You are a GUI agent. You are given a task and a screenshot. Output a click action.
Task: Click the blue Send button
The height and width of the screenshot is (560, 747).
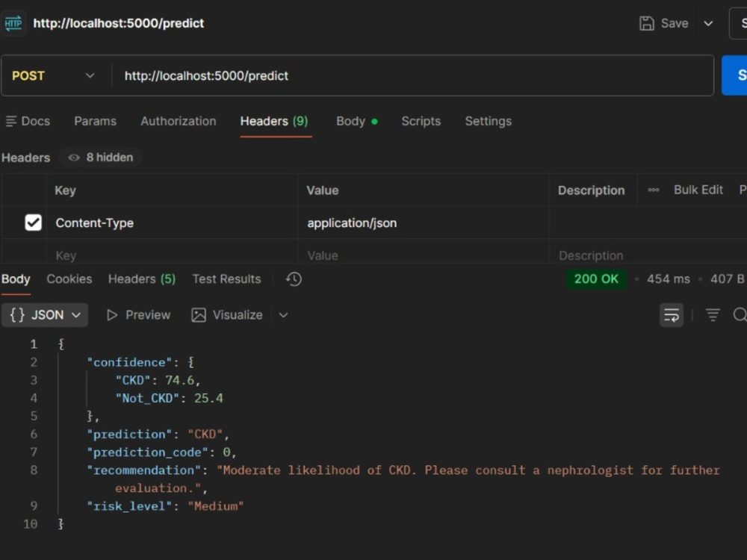point(735,75)
